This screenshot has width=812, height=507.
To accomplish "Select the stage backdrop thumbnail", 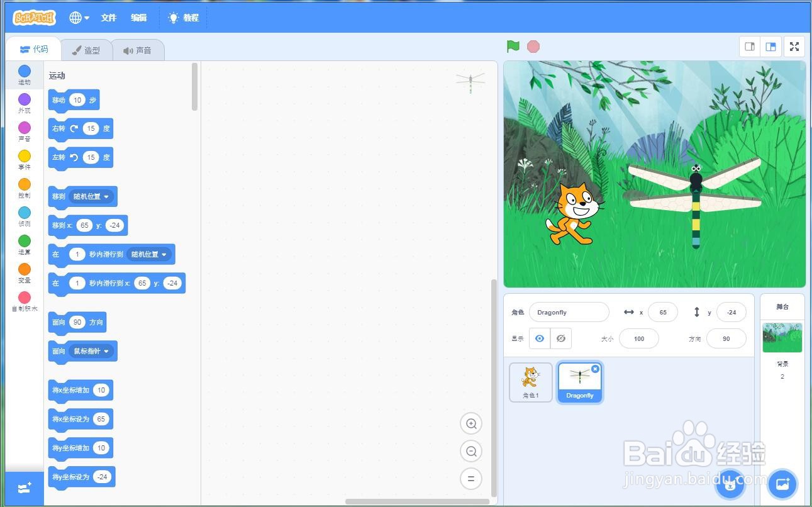I will tap(782, 338).
